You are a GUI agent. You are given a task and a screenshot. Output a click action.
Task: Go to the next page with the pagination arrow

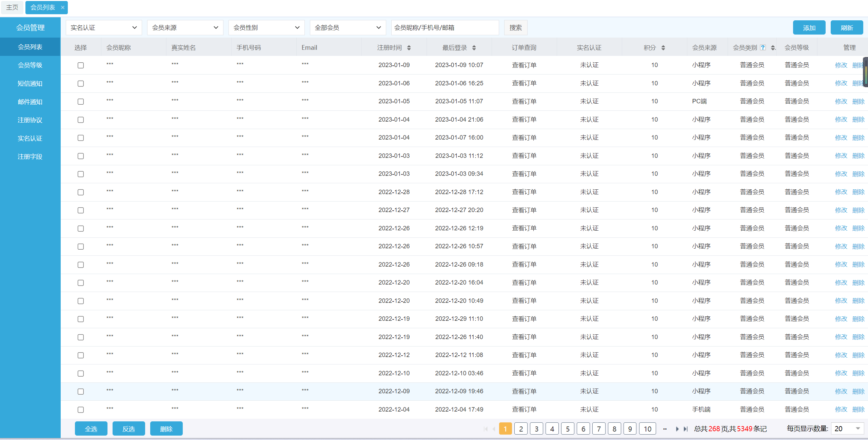pyautogui.click(x=677, y=429)
